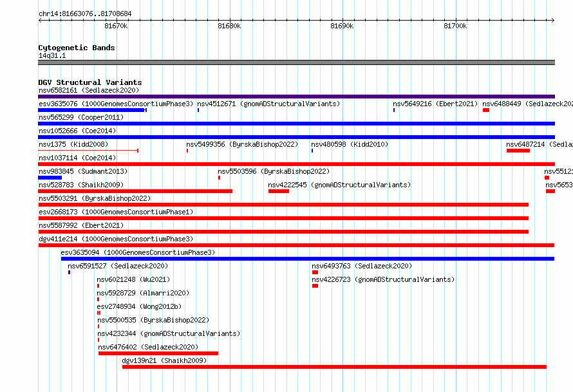Select the red dgv411e214 variant bar

click(296, 245)
